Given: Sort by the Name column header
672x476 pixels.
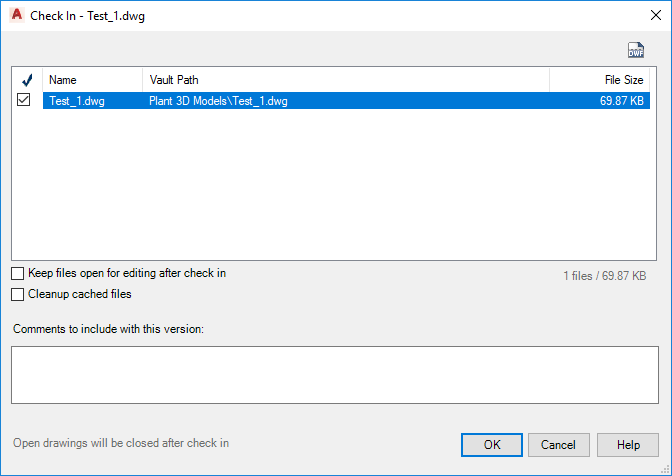Looking at the screenshot, I should tap(92, 80).
